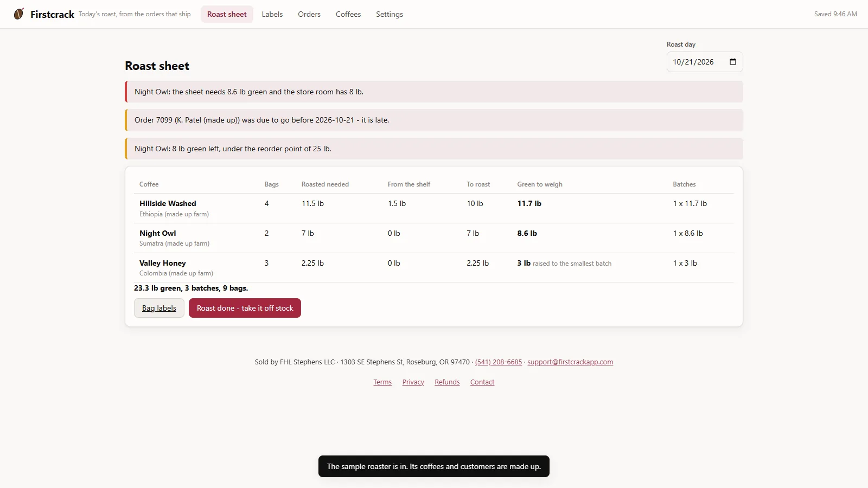Open the Privacy footer link

coord(413,382)
